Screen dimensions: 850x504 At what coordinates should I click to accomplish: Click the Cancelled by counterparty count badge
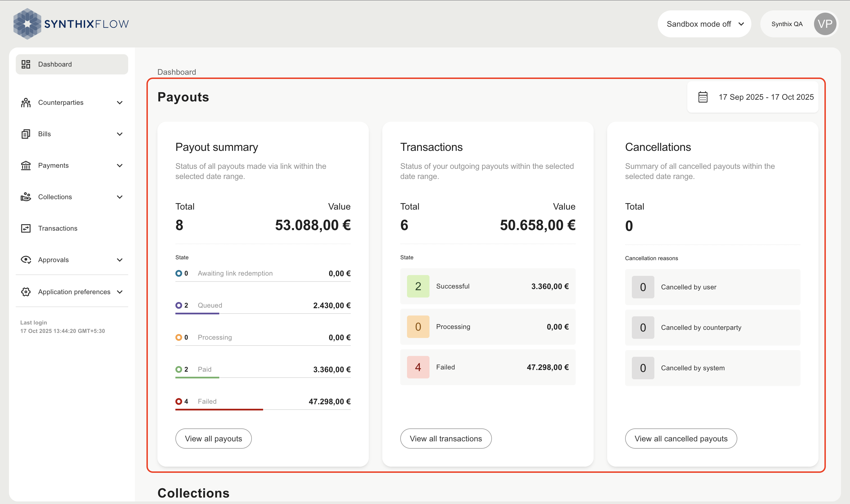click(643, 327)
